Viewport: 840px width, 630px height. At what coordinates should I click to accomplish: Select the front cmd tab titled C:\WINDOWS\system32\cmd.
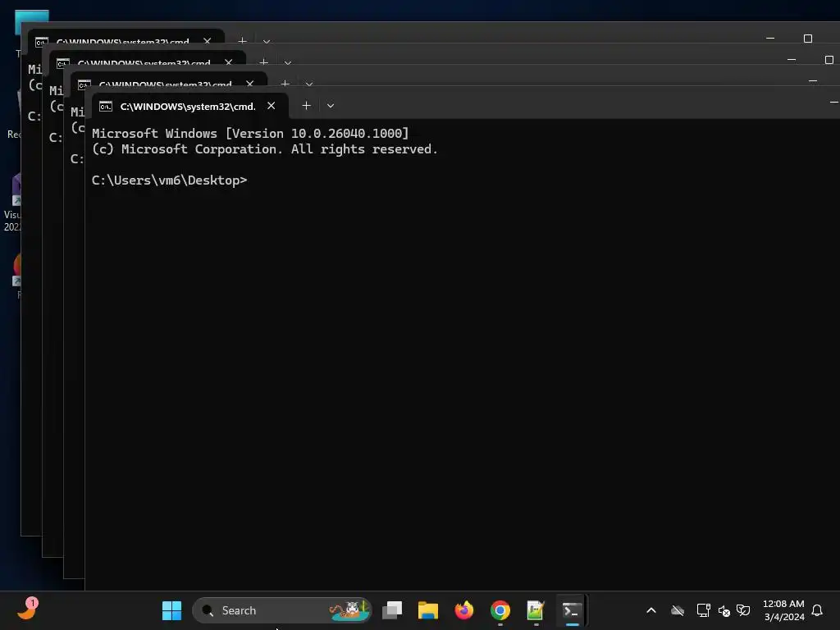189,106
